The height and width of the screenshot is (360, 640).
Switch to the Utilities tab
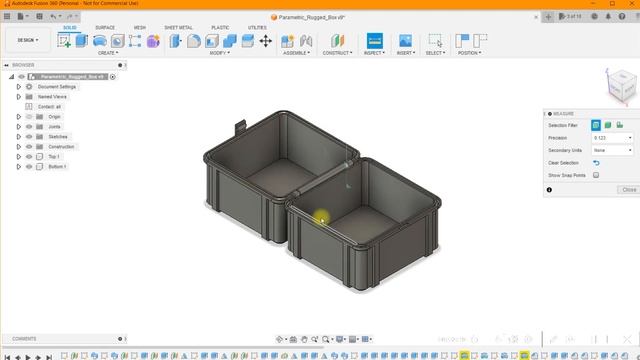click(257, 27)
